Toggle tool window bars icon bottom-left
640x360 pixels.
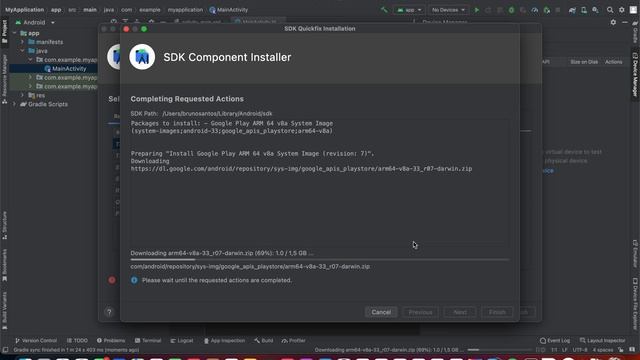tap(5, 350)
